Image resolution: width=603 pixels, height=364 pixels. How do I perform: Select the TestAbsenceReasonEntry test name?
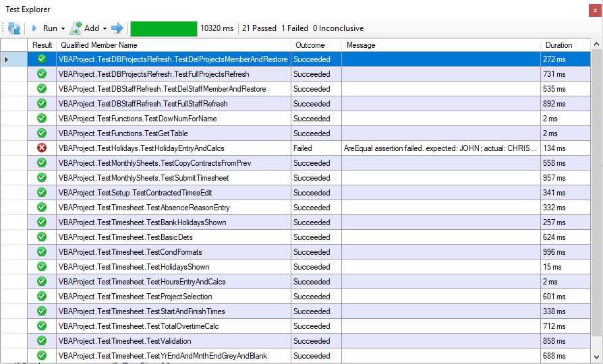(x=144, y=208)
